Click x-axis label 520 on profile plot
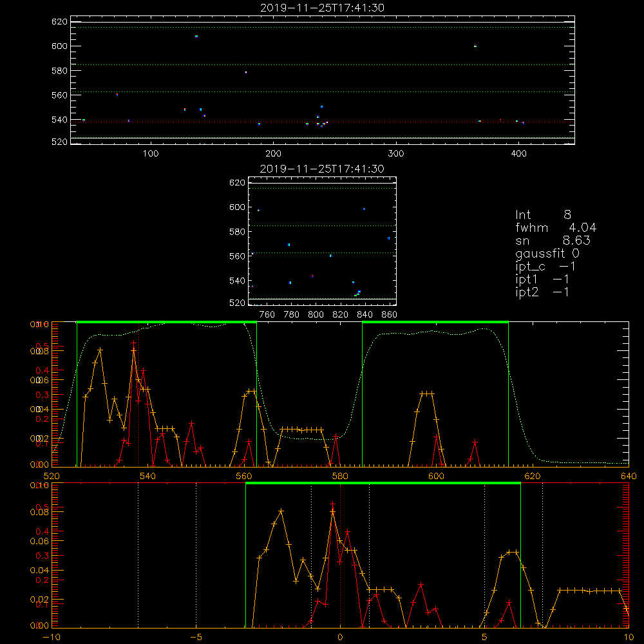 pyautogui.click(x=52, y=477)
